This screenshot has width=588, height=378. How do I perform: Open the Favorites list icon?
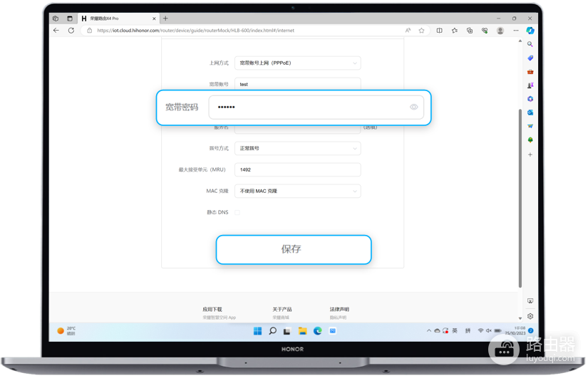pyautogui.click(x=455, y=31)
